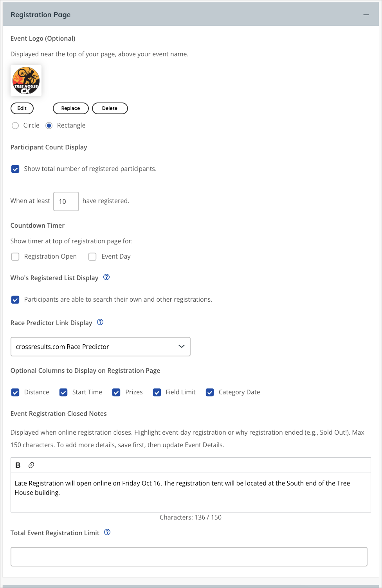This screenshot has height=588, width=382.
Task: Insert a link in notes editor
Action: 31,465
